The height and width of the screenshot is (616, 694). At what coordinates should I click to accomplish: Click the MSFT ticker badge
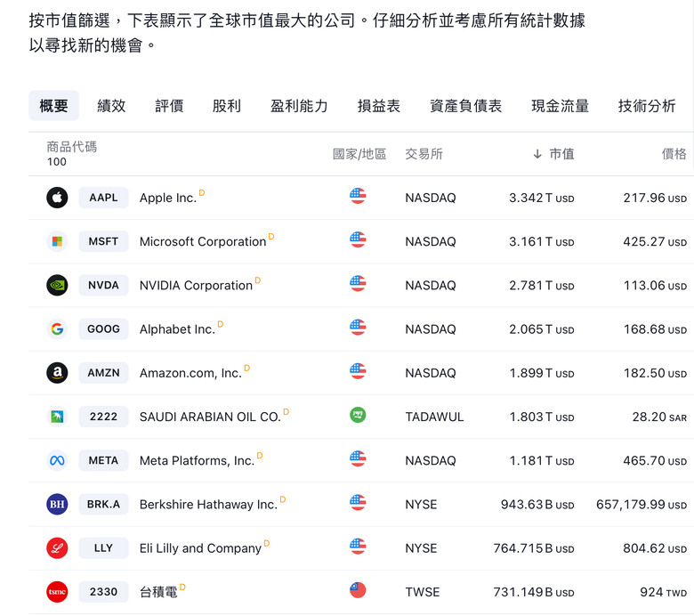tap(103, 241)
